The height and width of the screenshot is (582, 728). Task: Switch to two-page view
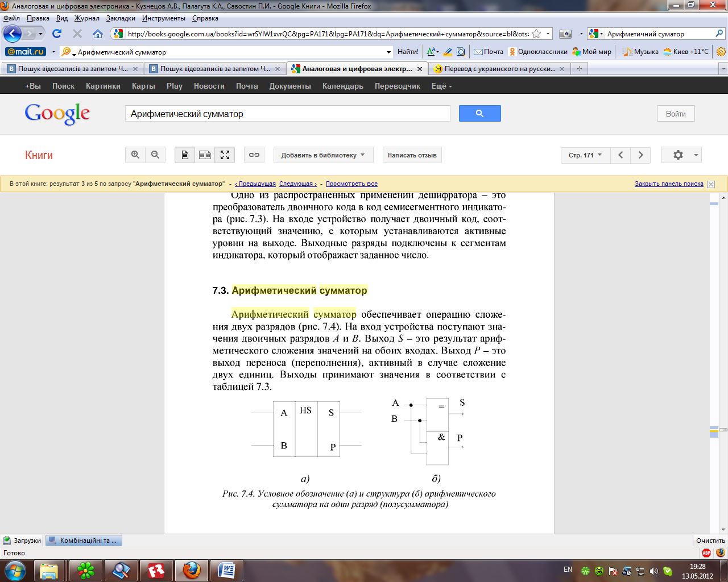[205, 155]
